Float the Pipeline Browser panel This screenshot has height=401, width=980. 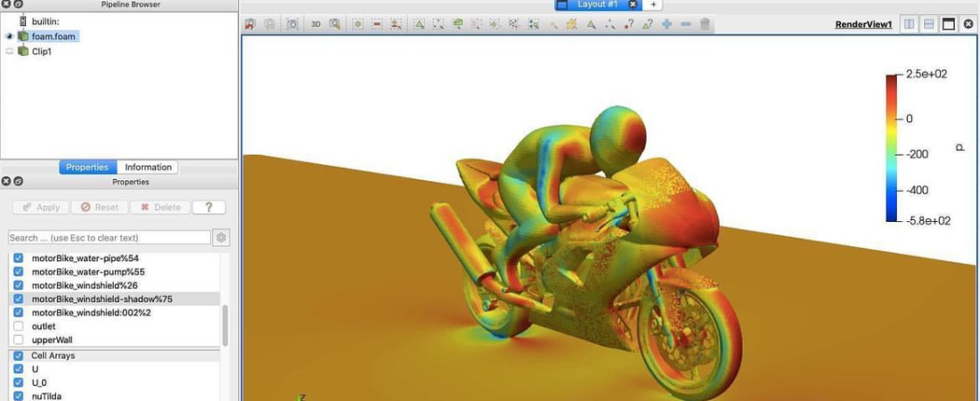(x=18, y=4)
